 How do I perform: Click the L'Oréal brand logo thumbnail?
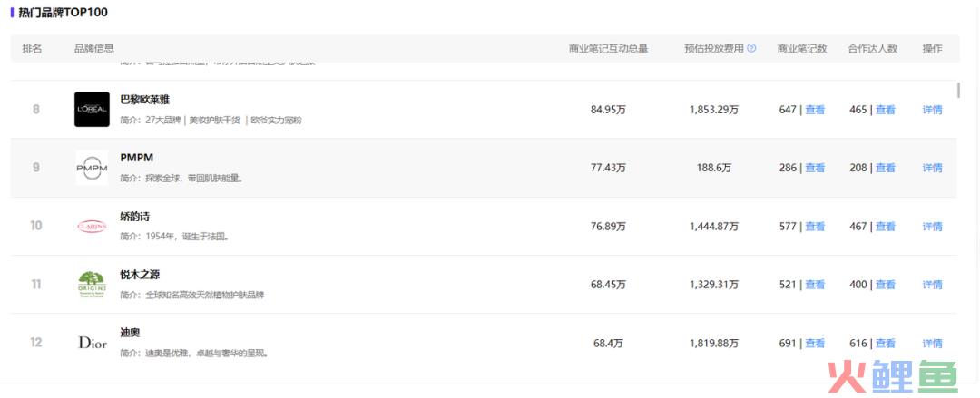[x=92, y=110]
